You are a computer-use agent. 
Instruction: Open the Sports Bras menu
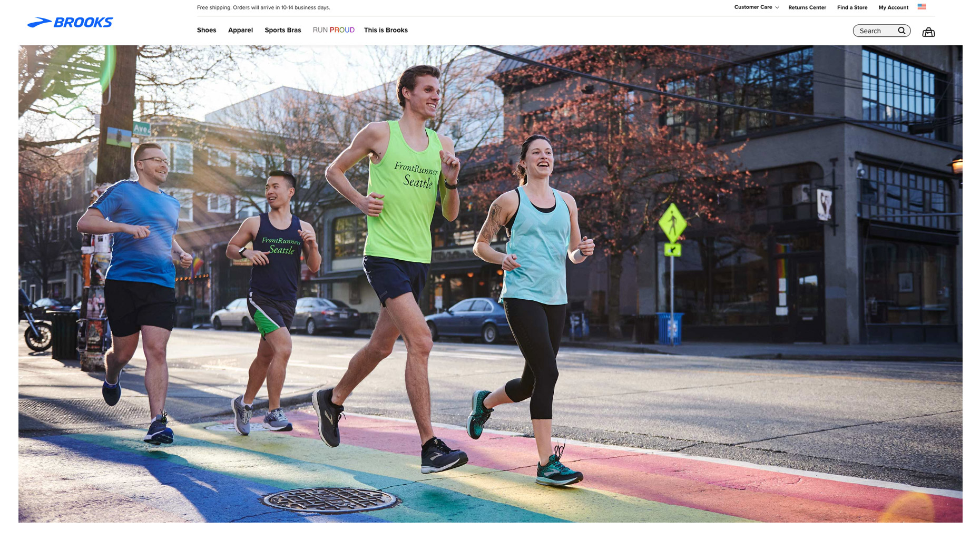283,30
